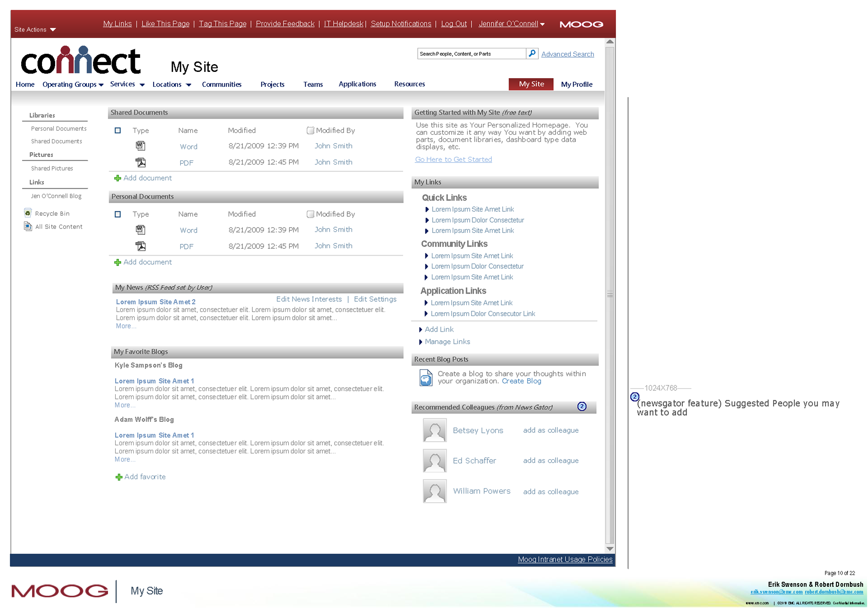
Task: Expand the Site Actions dropdown
Action: [x=53, y=30]
